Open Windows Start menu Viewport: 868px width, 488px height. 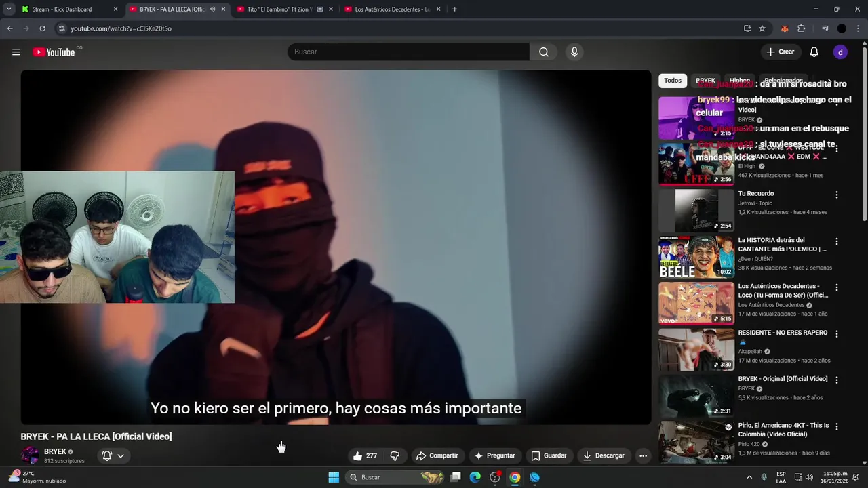334,477
